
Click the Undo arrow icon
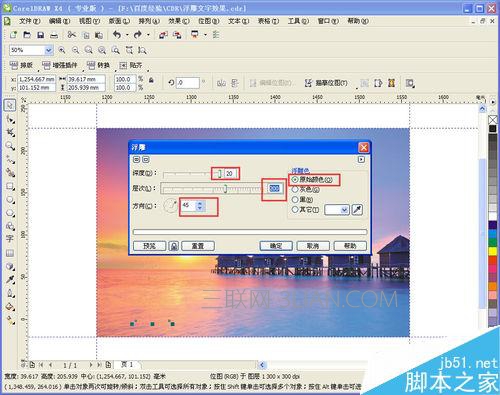click(x=117, y=35)
